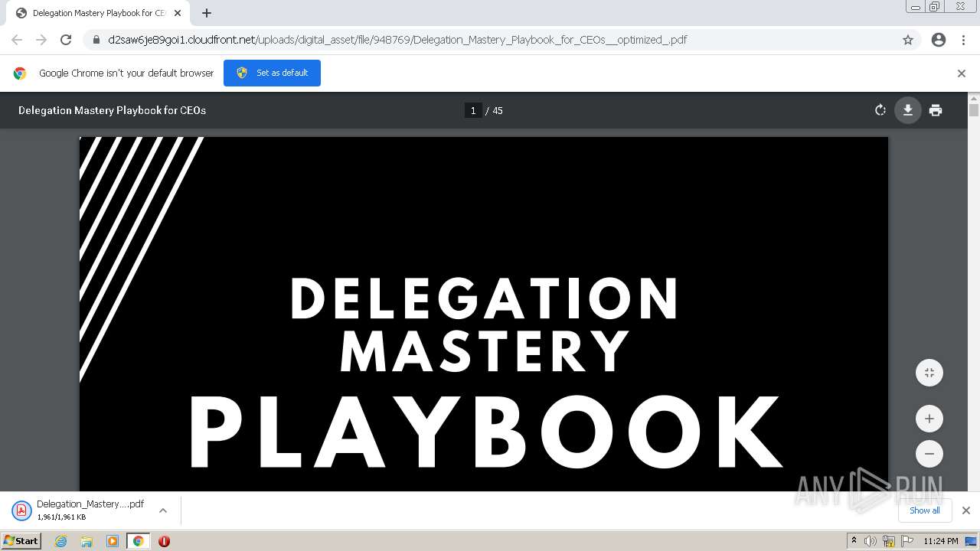Dismiss the default browser infobar
This screenshot has width=980, height=551.
(962, 73)
